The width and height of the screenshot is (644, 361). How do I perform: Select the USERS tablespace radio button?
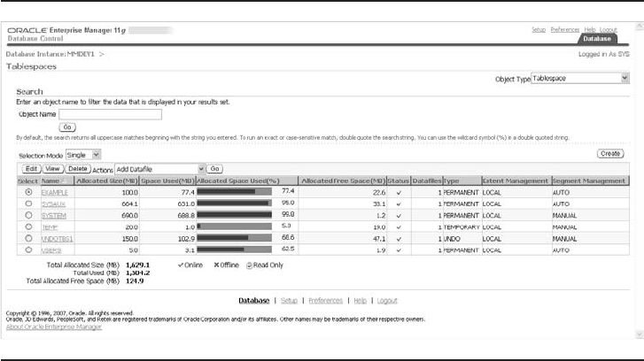click(28, 250)
